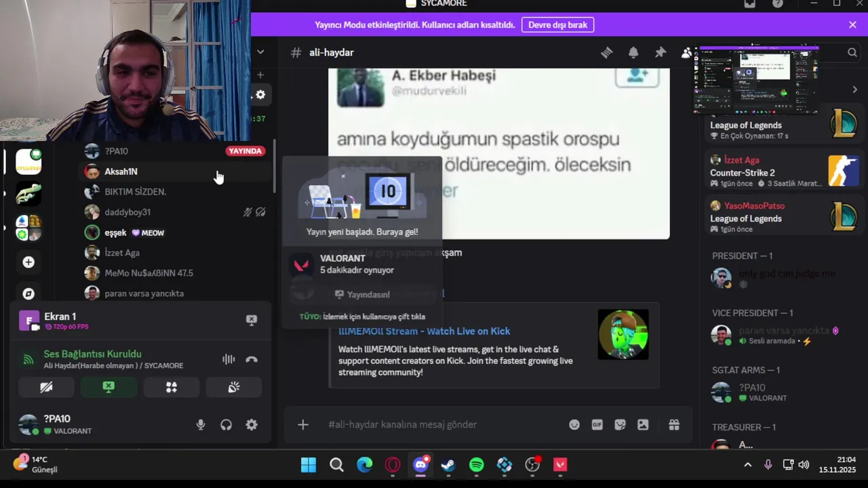The height and width of the screenshot is (488, 868).
Task: Click plus icon above server settings gear
Action: point(260,75)
